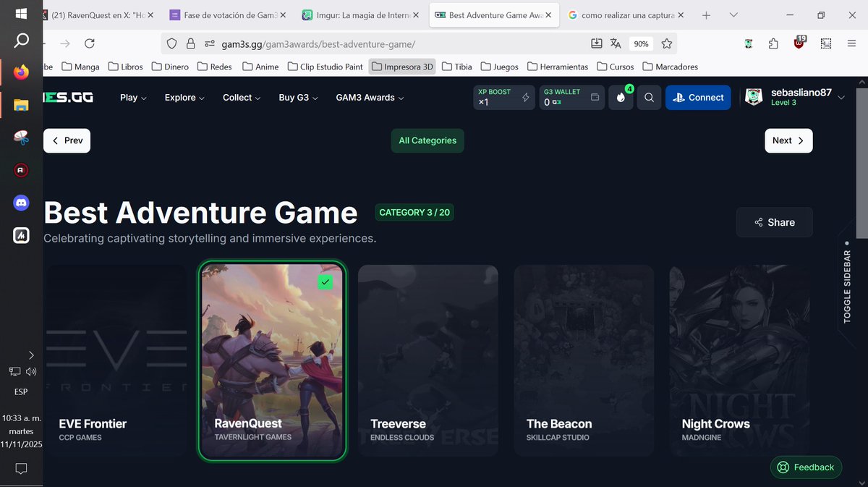The height and width of the screenshot is (487, 868).
Task: Open the extensions puzzle icon
Action: coord(773,43)
